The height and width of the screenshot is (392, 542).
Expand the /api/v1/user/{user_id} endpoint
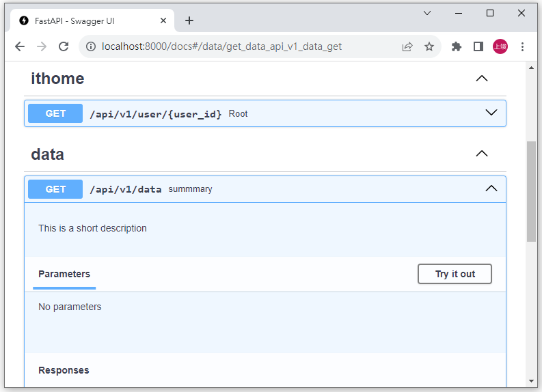tap(265, 113)
